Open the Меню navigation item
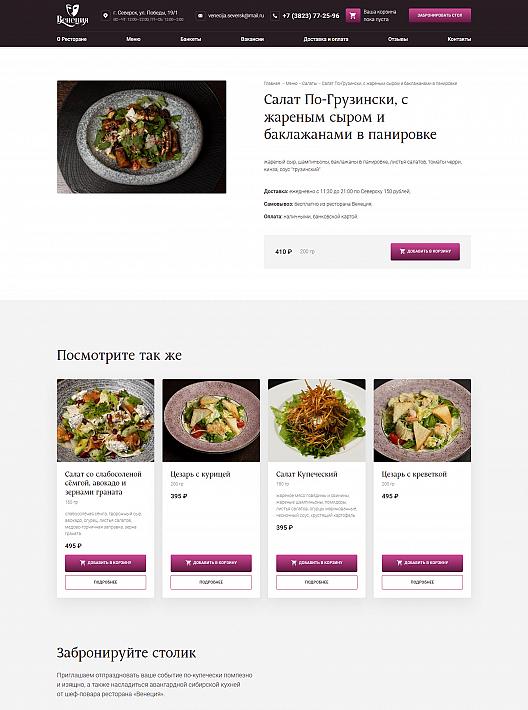528x710 pixels. (x=133, y=39)
